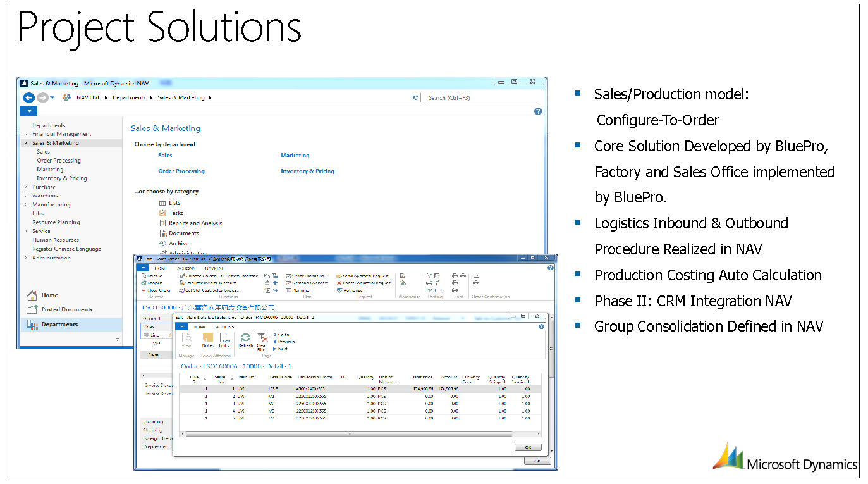Open the NAVIGATE tab in Sales Order
Viewport: 868px width, 484px height.
[x=214, y=268]
